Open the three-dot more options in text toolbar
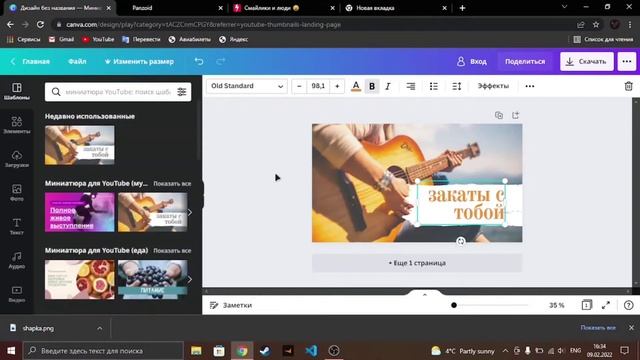The height and width of the screenshot is (360, 640). click(x=530, y=86)
